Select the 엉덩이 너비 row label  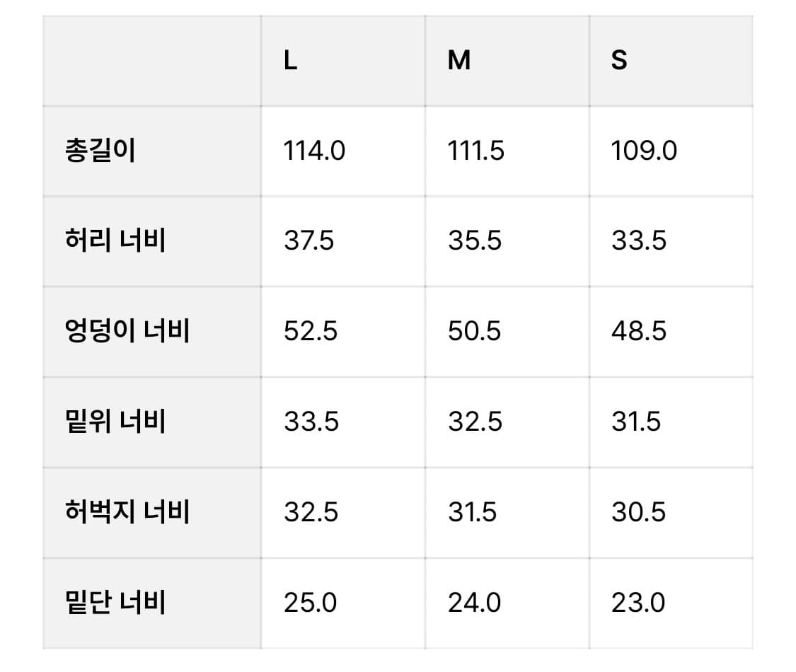(127, 331)
